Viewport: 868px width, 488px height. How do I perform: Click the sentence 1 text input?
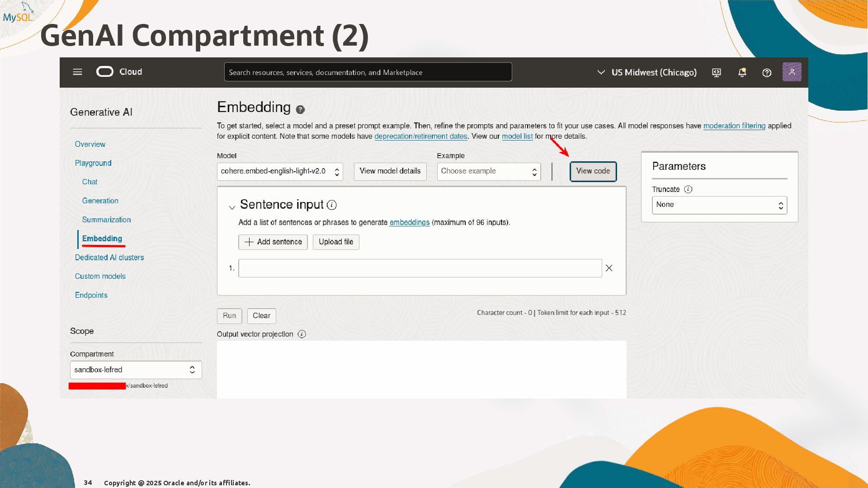[420, 268]
